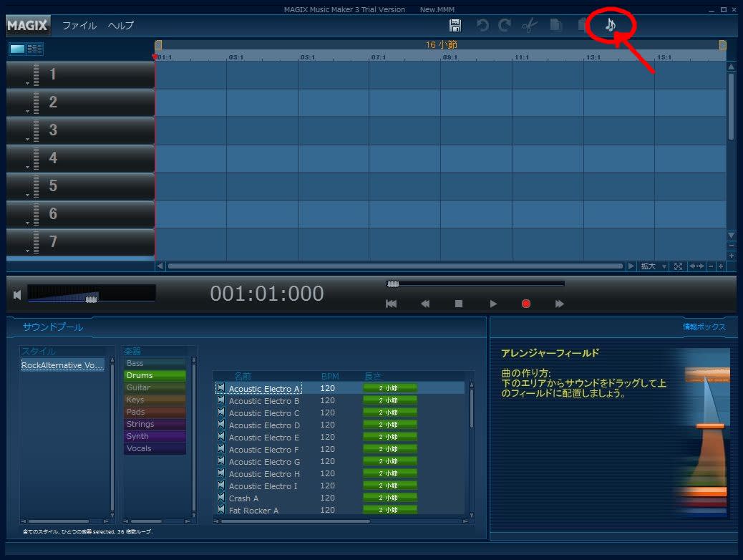743x560 pixels.
Task: Select the Drums instrument category
Action: point(155,375)
